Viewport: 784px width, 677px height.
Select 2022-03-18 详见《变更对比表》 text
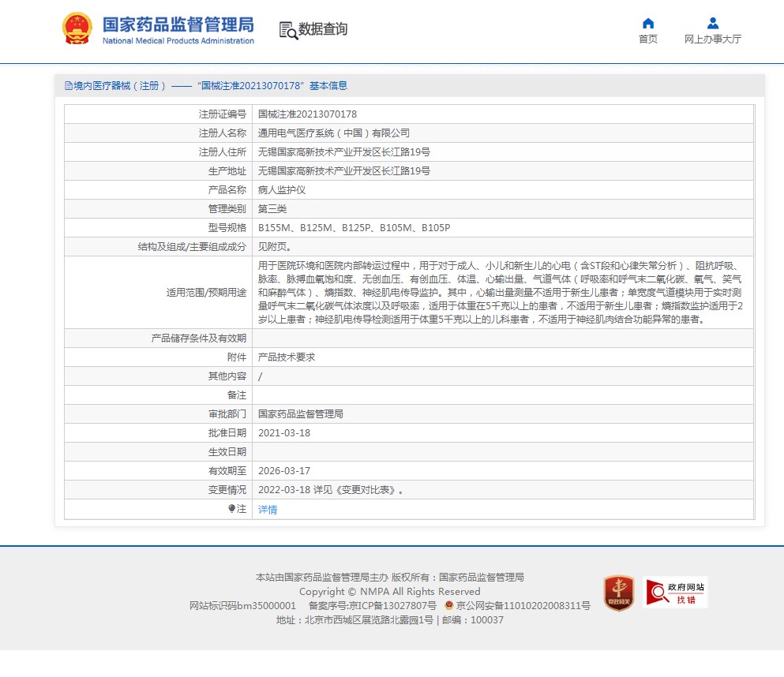[330, 490]
